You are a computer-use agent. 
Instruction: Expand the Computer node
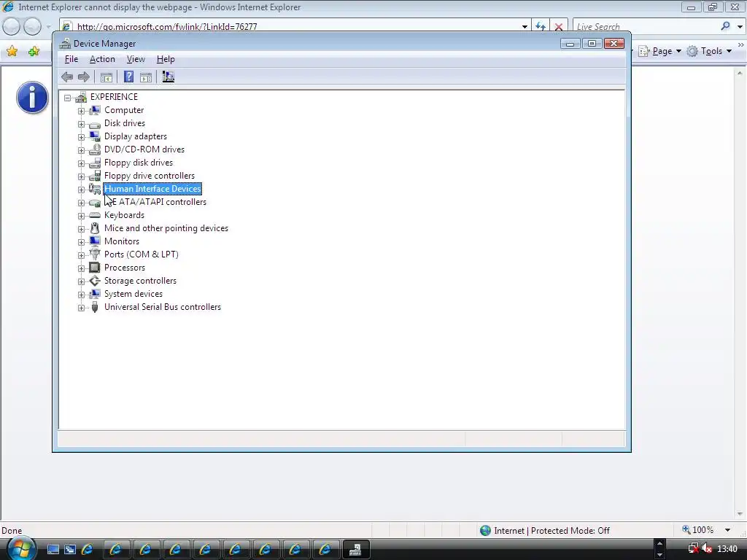point(81,111)
